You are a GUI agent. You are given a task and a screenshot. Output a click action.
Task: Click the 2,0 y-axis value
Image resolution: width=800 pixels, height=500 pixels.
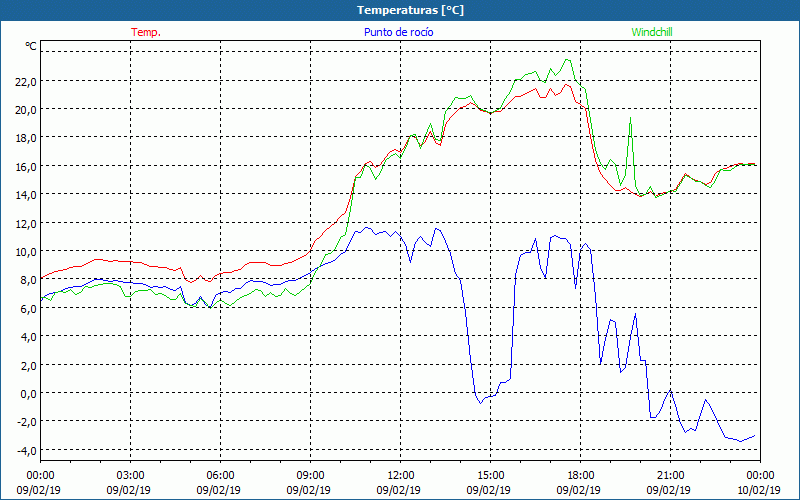[x=29, y=365]
